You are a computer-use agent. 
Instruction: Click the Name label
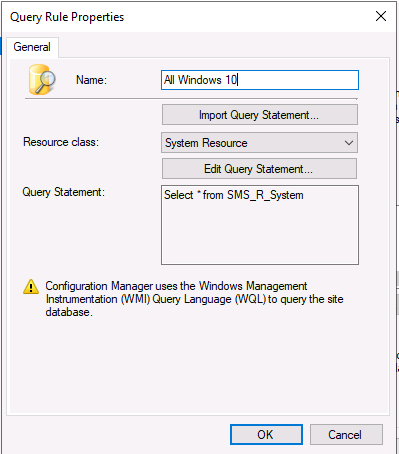[91, 80]
